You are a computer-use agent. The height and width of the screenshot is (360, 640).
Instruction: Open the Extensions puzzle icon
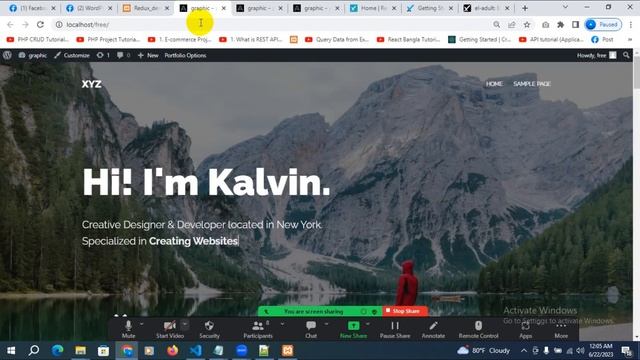[560, 24]
